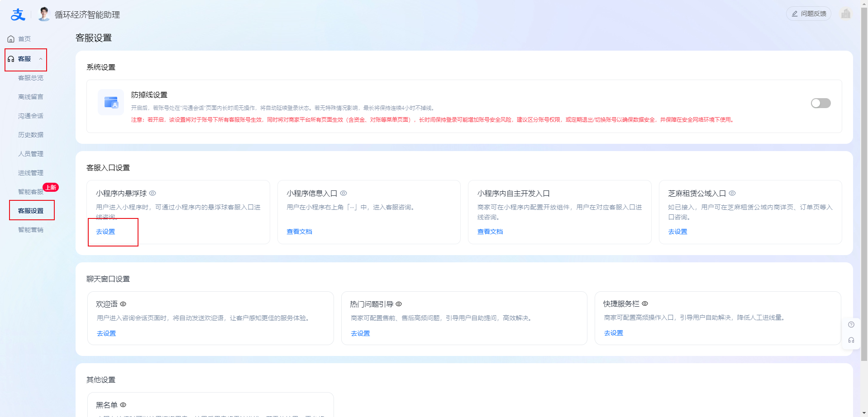Screen dimensions: 868x417
Task: Click the eye icon next to 小程序信息入口
Action: (343, 193)
